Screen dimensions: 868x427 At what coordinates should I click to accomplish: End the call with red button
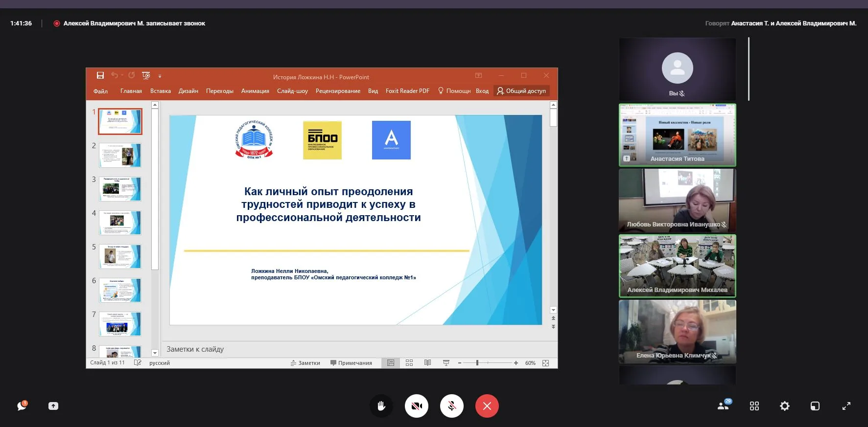(487, 406)
